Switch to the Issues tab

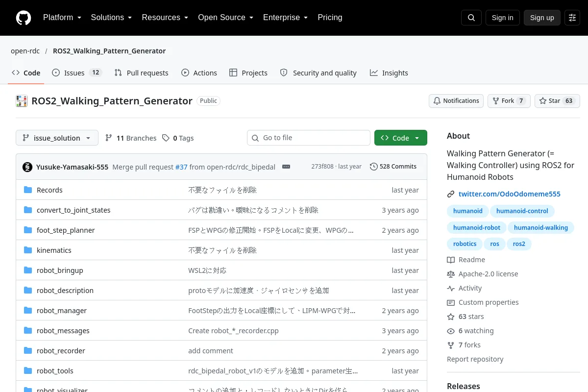tap(77, 73)
